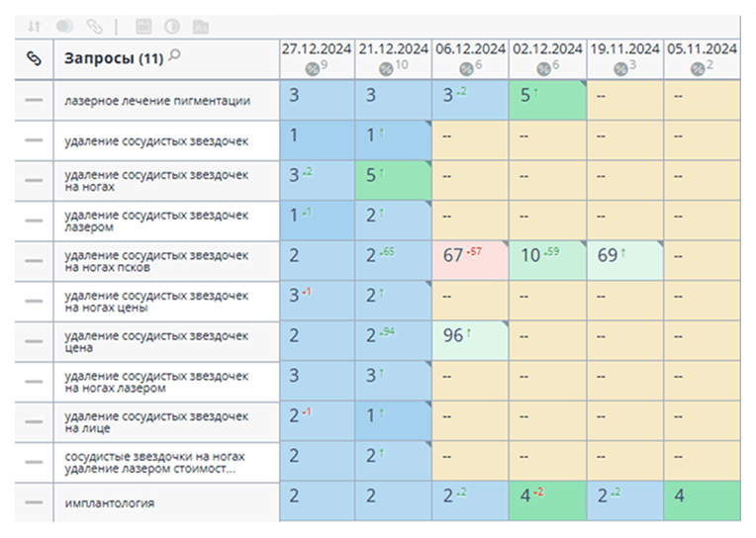Click green cell 5 in звездочек на ногах row
The image size is (756, 538).
[394, 180]
